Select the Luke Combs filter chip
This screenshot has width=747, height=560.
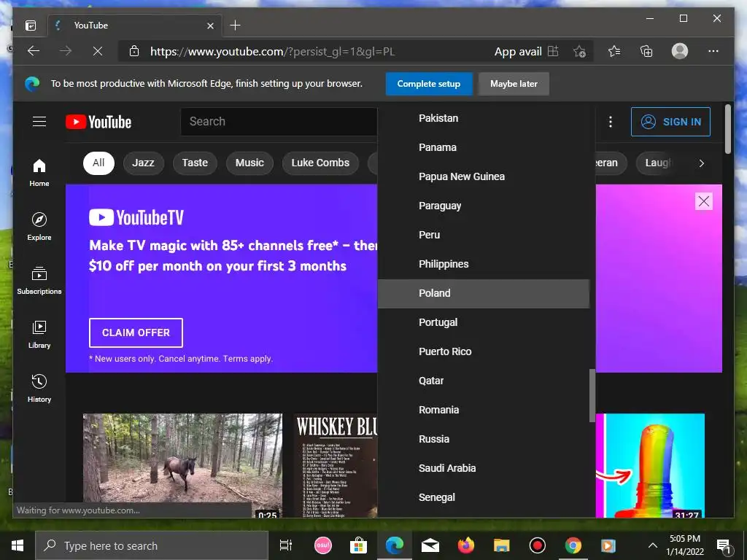pyautogui.click(x=320, y=163)
